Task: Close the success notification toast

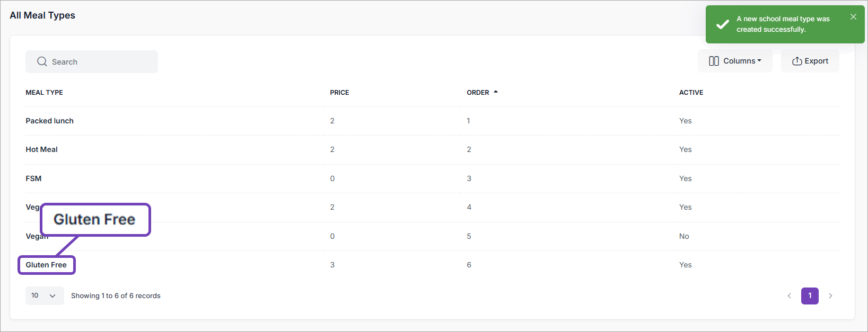Action: tap(853, 17)
